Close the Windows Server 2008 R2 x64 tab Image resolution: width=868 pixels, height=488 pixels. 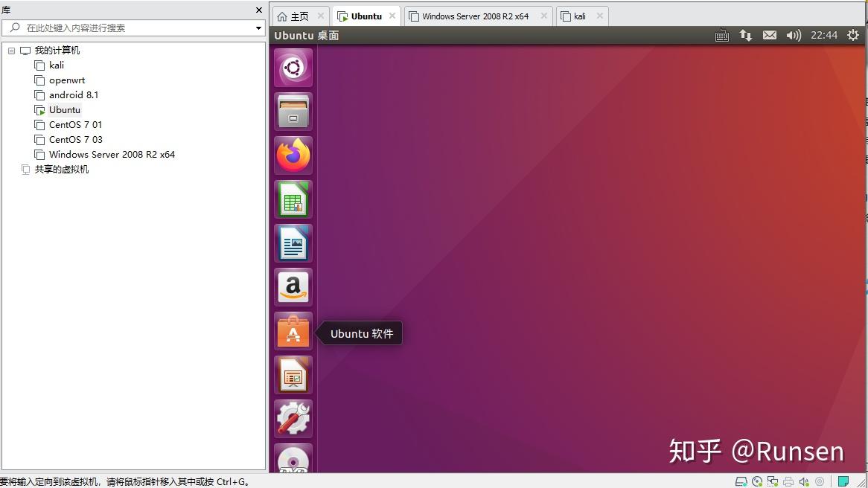(543, 16)
